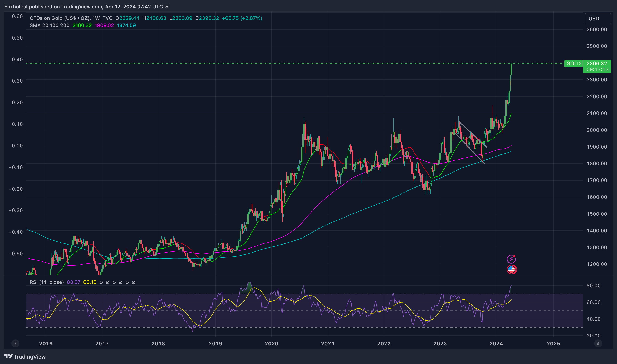Click the US flag economic event icon
This screenshot has width=617, height=364.
pyautogui.click(x=511, y=269)
